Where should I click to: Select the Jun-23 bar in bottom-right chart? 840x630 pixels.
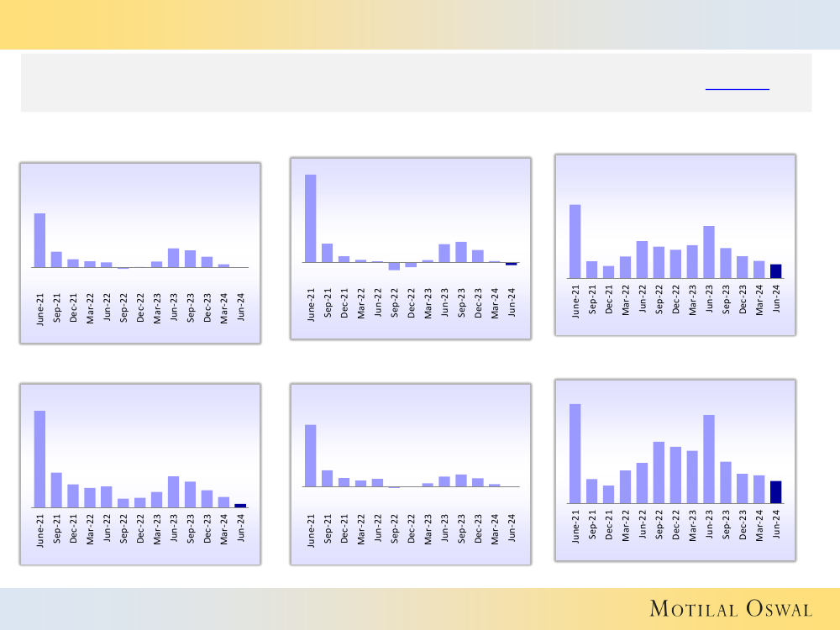tap(709, 459)
